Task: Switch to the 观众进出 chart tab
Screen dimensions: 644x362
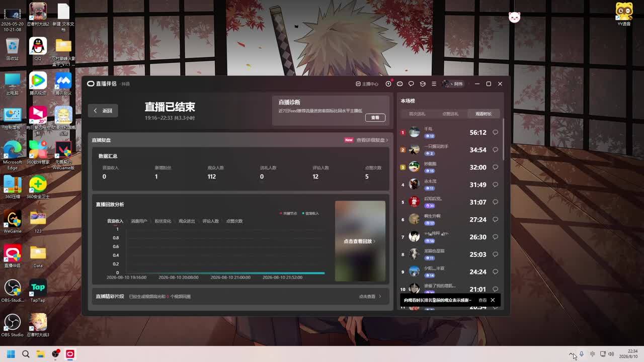Action: pos(187,221)
